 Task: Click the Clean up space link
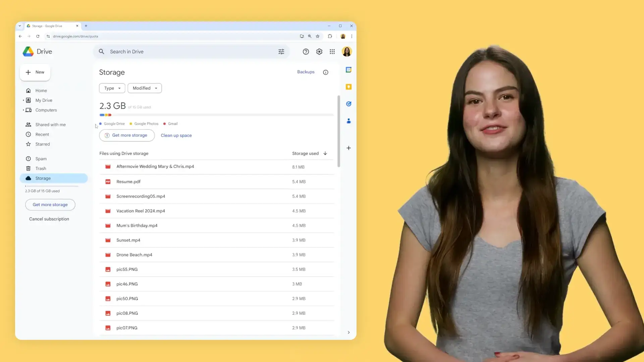pyautogui.click(x=176, y=135)
